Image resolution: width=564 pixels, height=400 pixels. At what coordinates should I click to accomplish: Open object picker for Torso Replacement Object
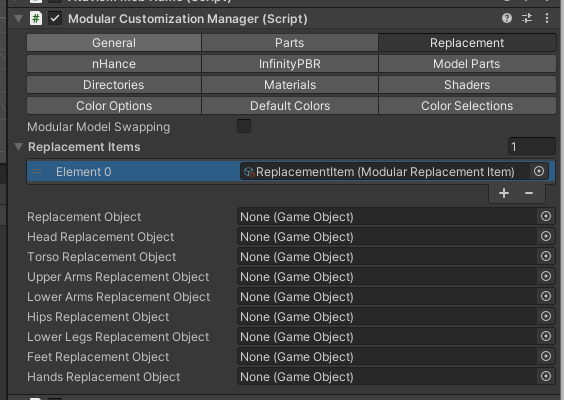tap(546, 256)
